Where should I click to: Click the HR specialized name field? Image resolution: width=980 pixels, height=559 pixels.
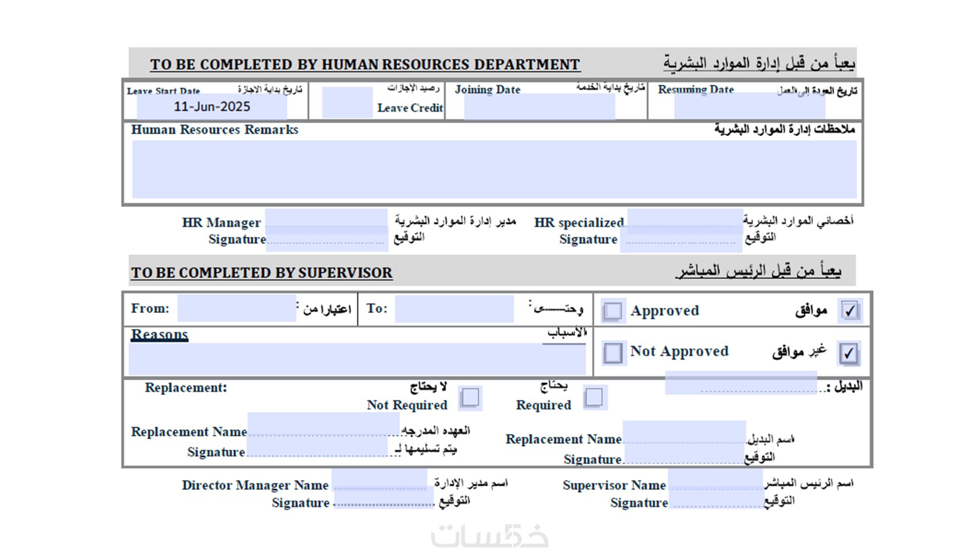[685, 220]
